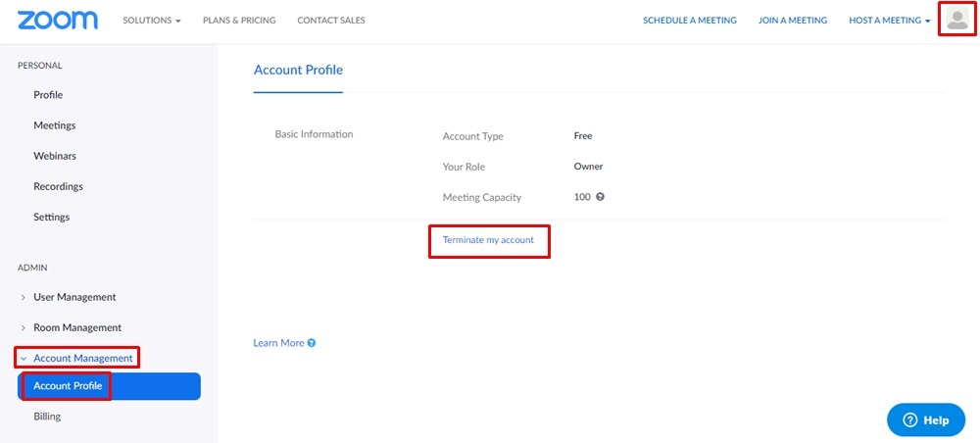Select the Account Profile tab heading
Viewport: 980px width, 443px height.
(298, 70)
